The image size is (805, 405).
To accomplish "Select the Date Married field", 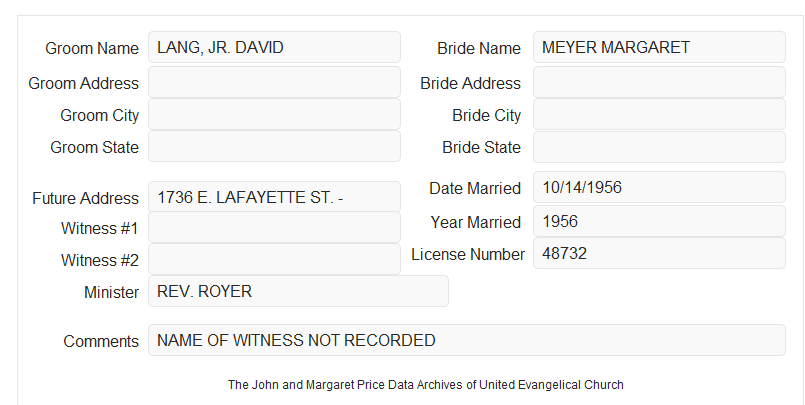I will click(659, 187).
